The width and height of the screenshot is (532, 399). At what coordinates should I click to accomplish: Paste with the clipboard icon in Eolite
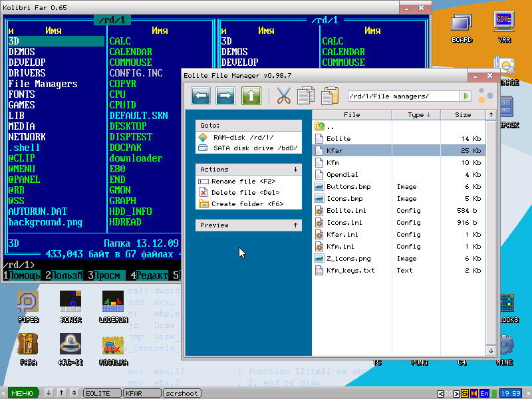(x=330, y=96)
